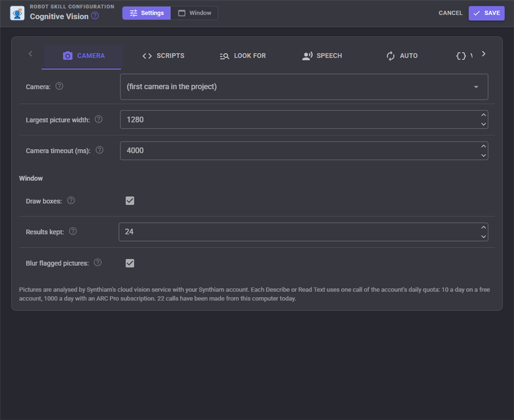Open help next to Cognitive Vision title
This screenshot has height=420, width=514.
(x=95, y=16)
